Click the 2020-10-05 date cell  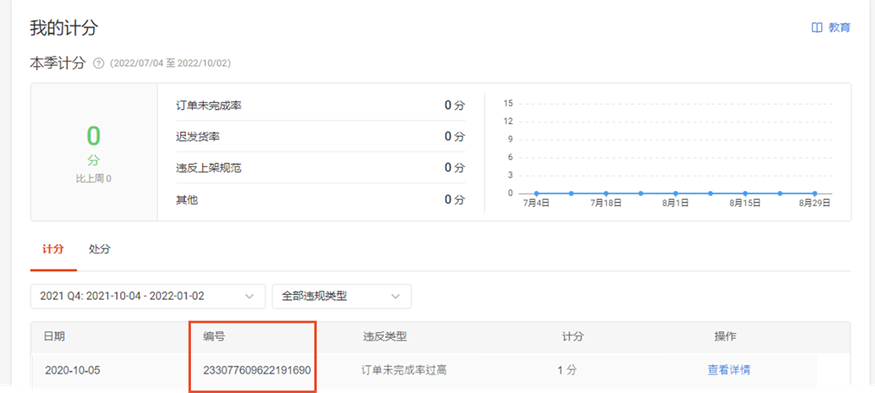pyautogui.click(x=73, y=370)
